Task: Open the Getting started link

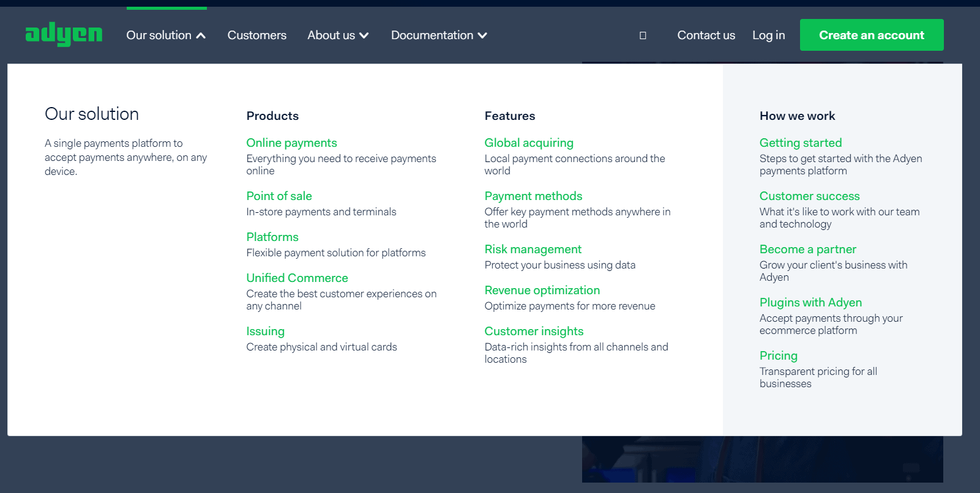Action: 801,143
